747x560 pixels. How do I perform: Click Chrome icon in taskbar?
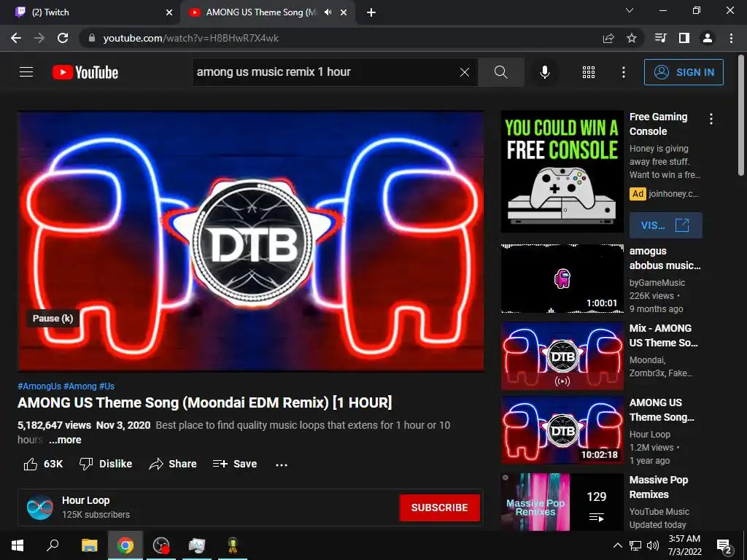click(x=125, y=545)
